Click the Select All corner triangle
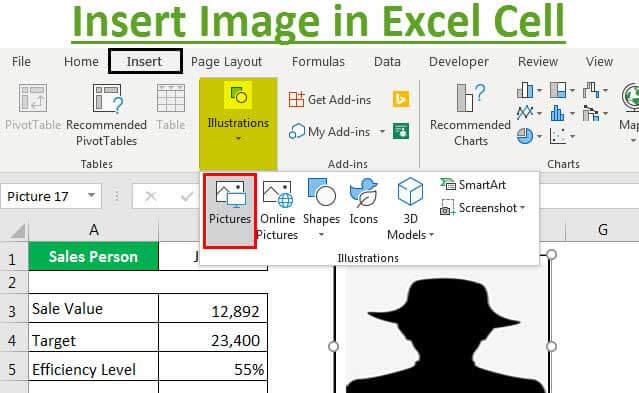 pyautogui.click(x=17, y=231)
